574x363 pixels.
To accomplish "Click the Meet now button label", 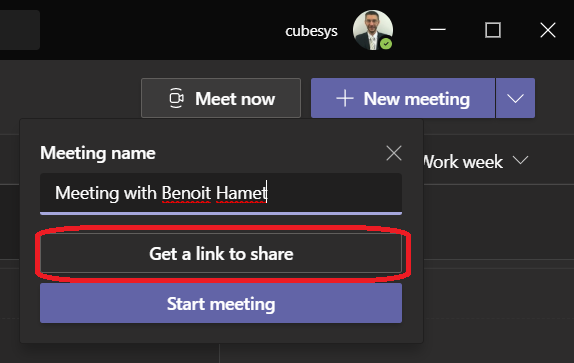I will [235, 98].
